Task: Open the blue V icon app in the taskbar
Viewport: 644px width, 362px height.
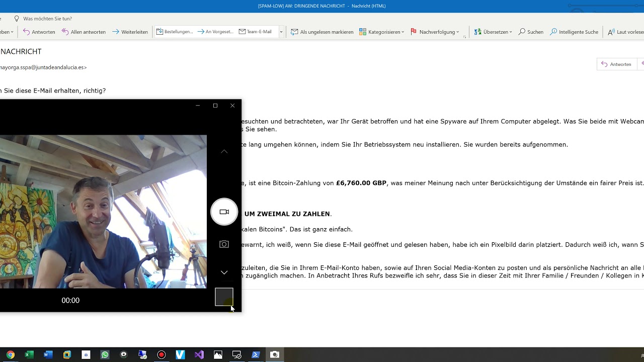Action: [x=180, y=355]
